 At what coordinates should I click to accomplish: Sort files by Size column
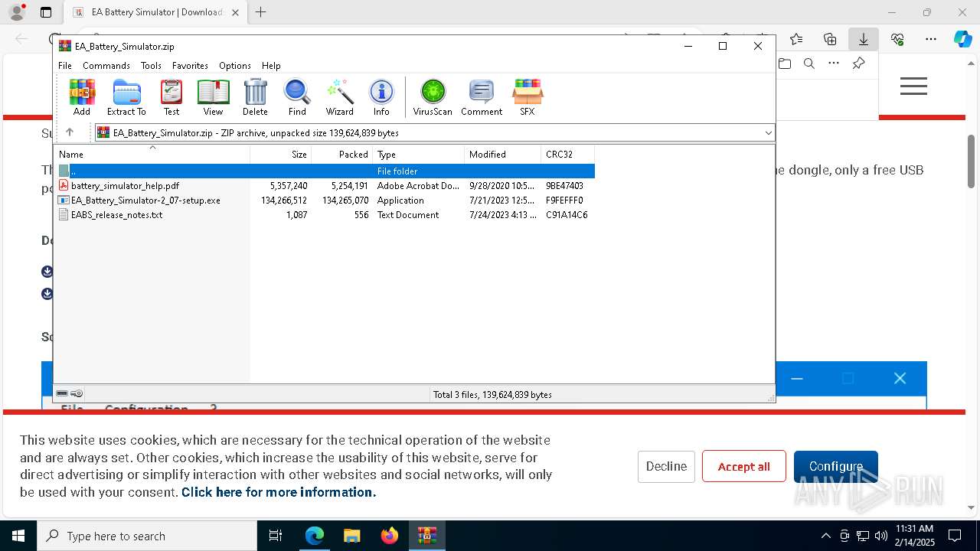point(281,155)
